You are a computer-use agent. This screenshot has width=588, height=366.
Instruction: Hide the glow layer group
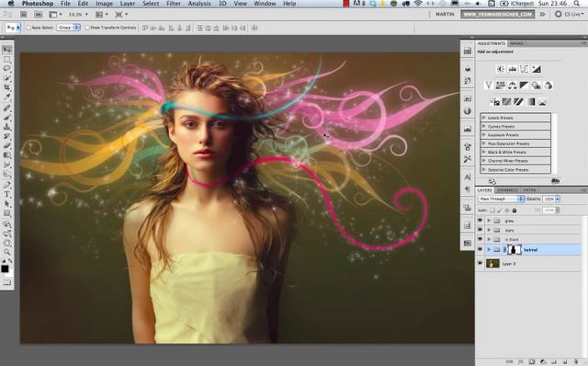[x=480, y=220]
